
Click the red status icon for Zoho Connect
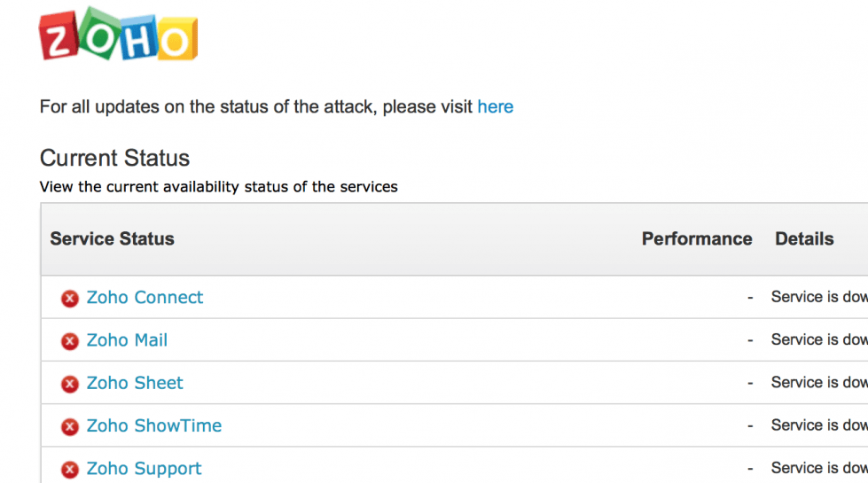pos(70,299)
